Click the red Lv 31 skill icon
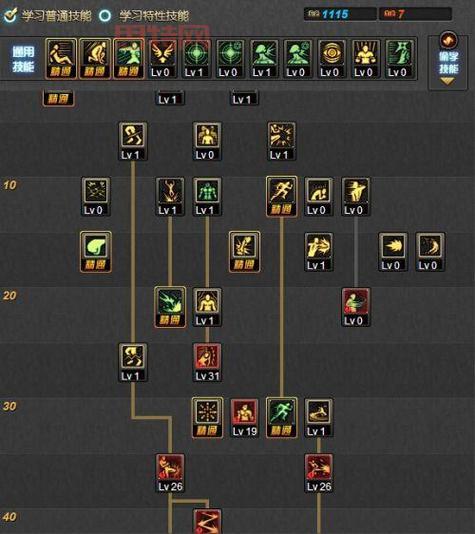The width and height of the screenshot is (475, 534). point(207,362)
